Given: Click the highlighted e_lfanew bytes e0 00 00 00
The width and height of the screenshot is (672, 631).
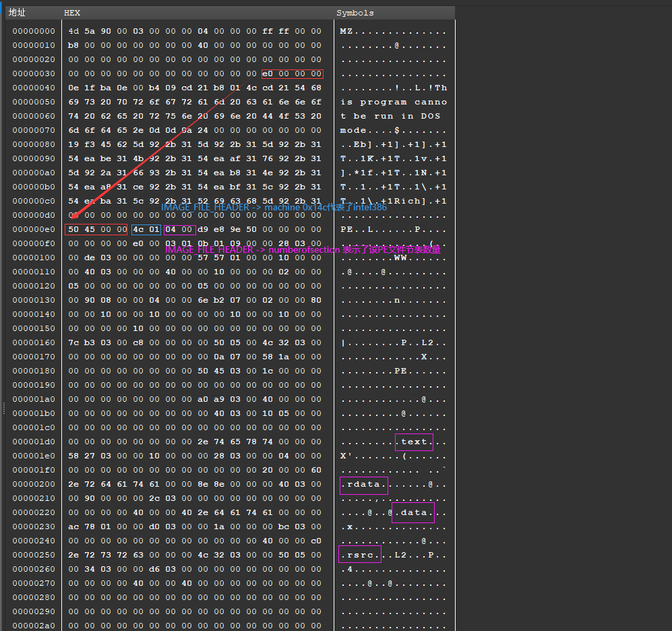Looking at the screenshot, I should [292, 73].
